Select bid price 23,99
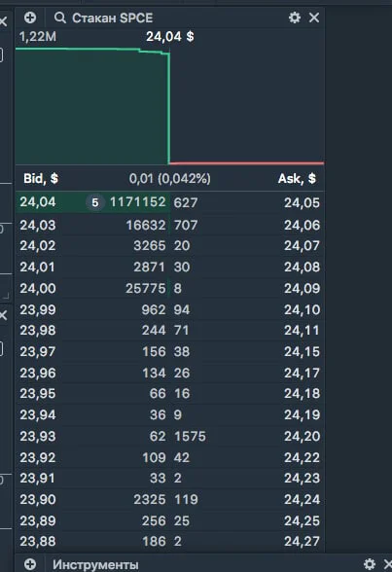This screenshot has height=572, width=392. [x=38, y=310]
